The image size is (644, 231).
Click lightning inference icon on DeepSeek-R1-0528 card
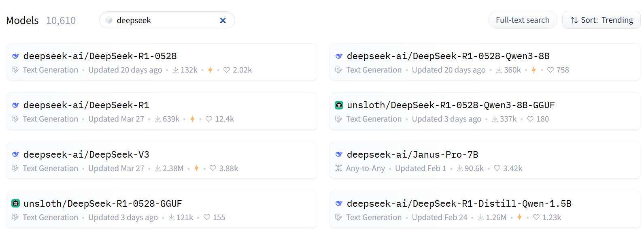(210, 70)
